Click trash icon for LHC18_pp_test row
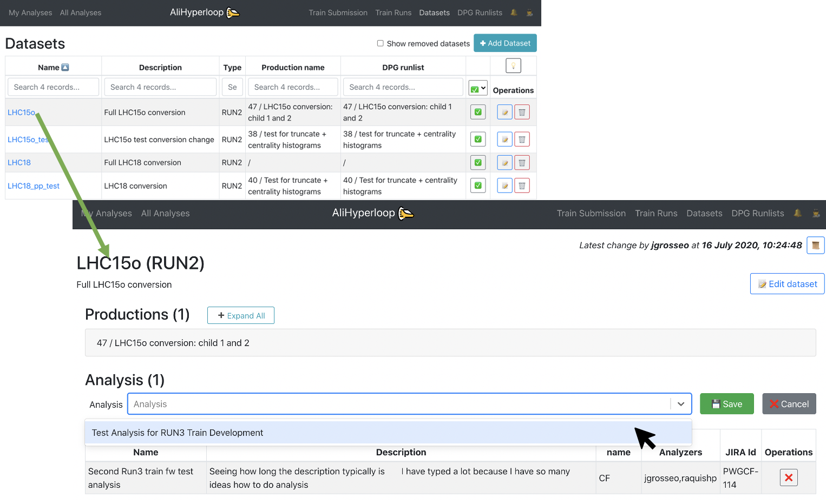 tap(522, 186)
